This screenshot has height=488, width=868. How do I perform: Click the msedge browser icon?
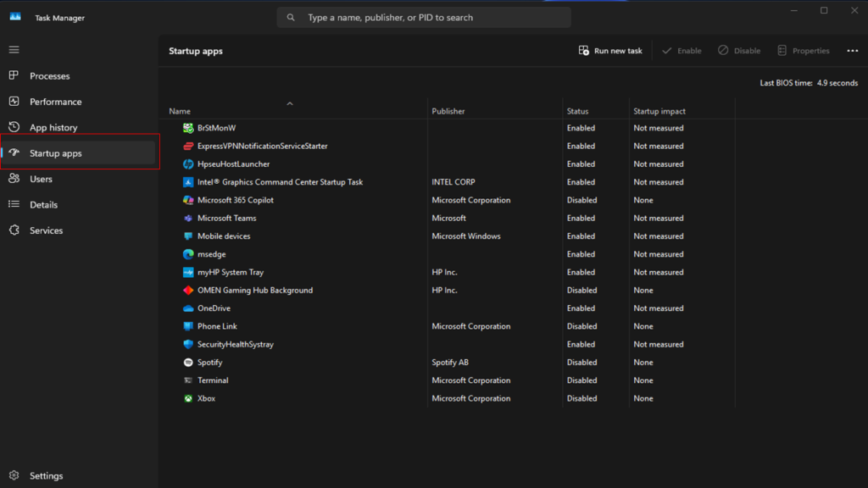[188, 254]
